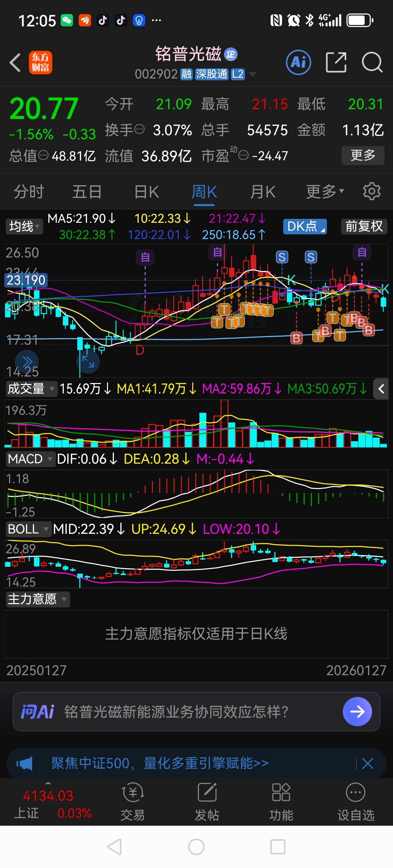Tap the D signal marker on chart
The width and height of the screenshot is (393, 868).
(140, 350)
